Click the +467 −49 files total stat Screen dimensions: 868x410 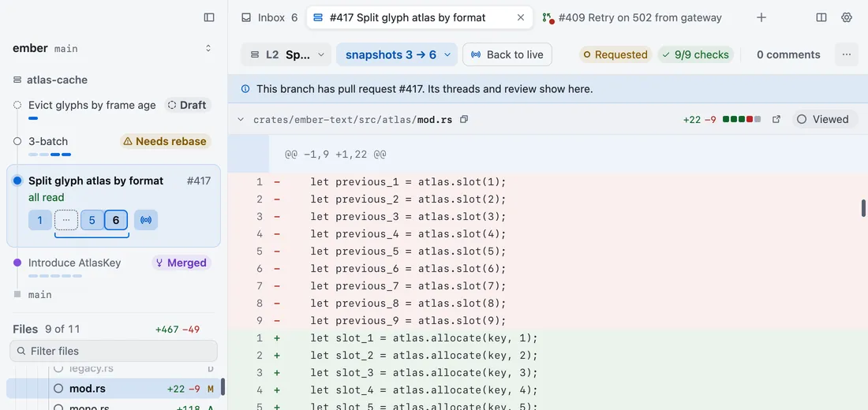[177, 330]
